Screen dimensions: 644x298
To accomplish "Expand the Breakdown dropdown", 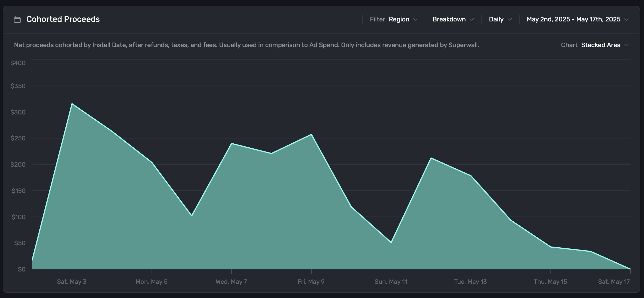I will coord(449,19).
